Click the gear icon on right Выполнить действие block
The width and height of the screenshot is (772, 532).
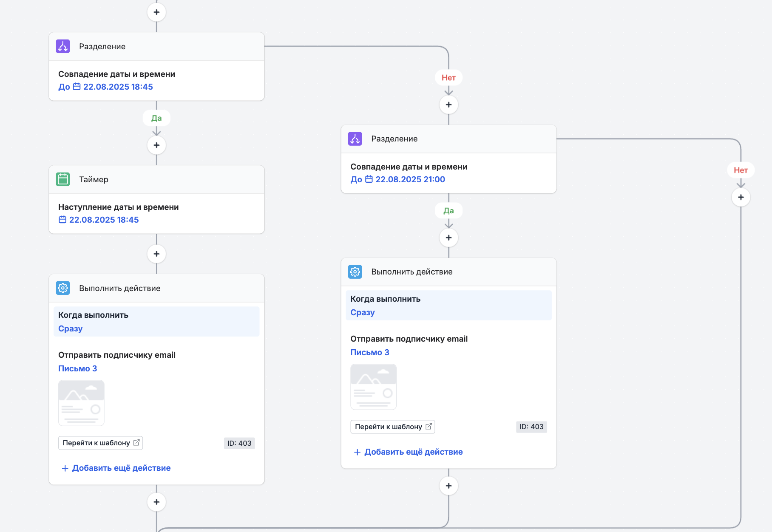point(355,272)
